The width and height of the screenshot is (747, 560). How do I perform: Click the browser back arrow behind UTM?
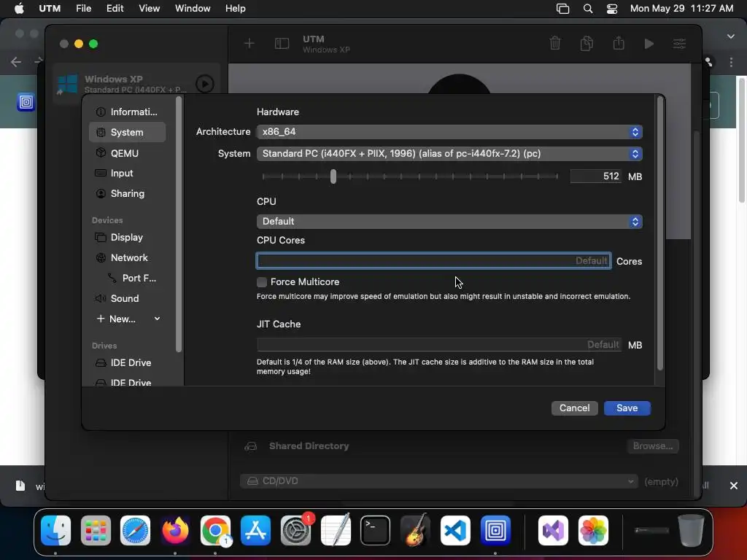(16, 62)
